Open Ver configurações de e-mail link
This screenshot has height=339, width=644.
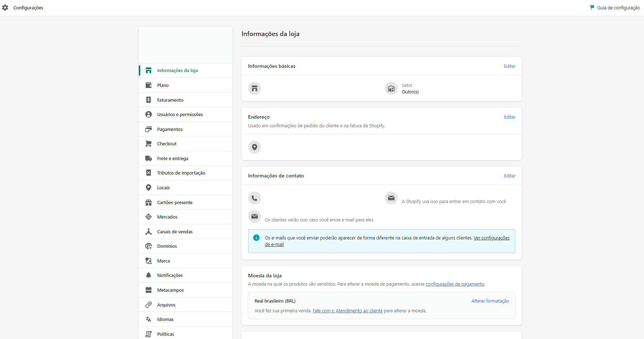pos(491,238)
